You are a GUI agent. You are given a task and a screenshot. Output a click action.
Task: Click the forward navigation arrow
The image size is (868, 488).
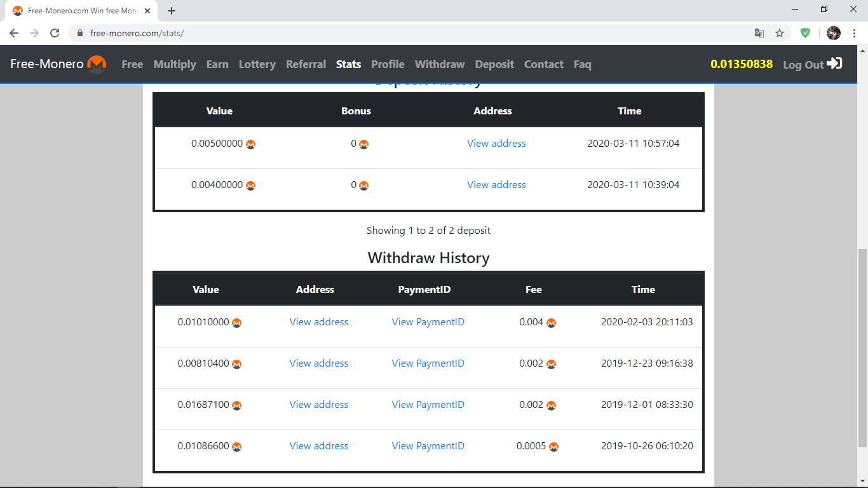[x=34, y=33]
